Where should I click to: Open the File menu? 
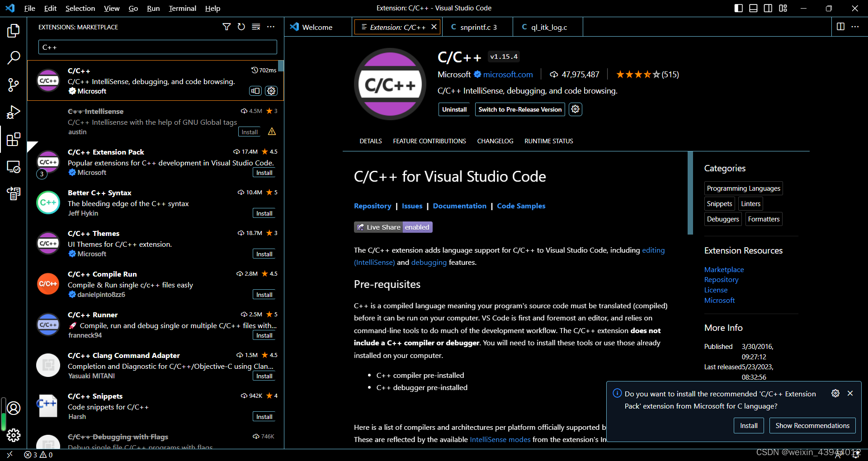click(30, 8)
